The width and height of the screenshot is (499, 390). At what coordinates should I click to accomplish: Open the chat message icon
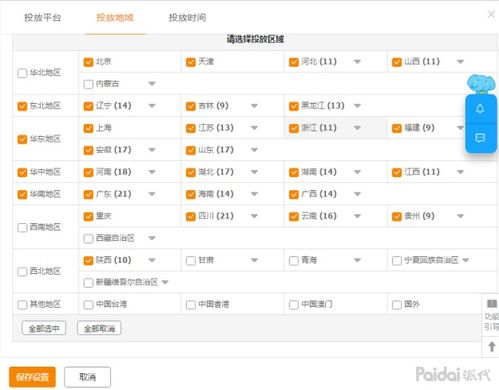[480, 138]
